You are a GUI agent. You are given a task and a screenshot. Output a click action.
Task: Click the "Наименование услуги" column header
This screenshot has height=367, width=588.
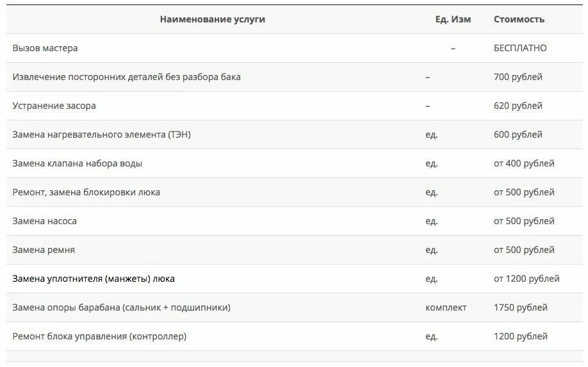tap(212, 19)
